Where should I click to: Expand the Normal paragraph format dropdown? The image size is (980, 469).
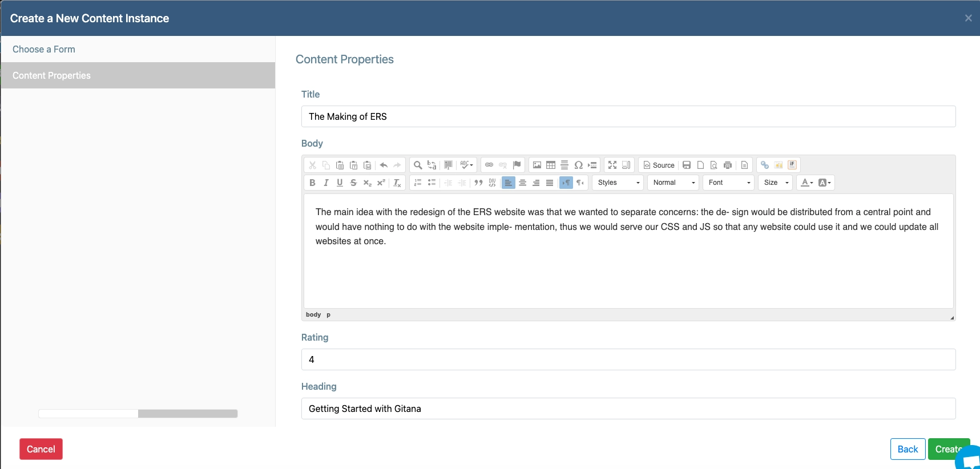point(674,183)
